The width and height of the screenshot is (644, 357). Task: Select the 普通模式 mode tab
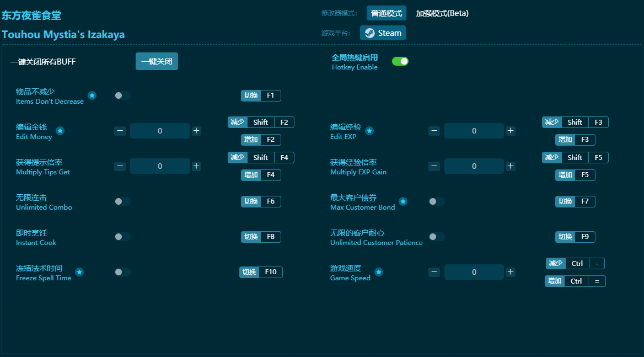(386, 13)
